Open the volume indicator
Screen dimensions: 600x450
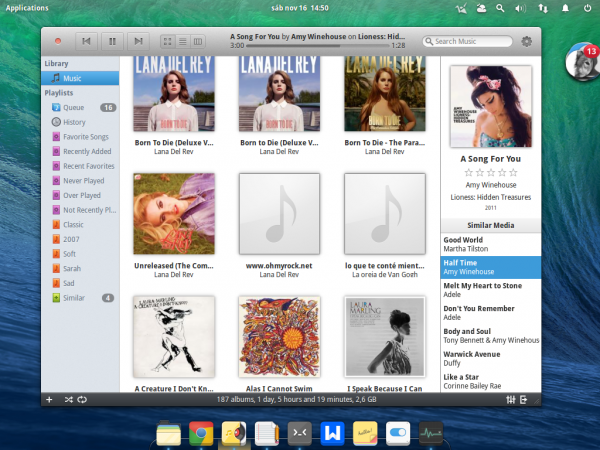pyautogui.click(x=520, y=8)
